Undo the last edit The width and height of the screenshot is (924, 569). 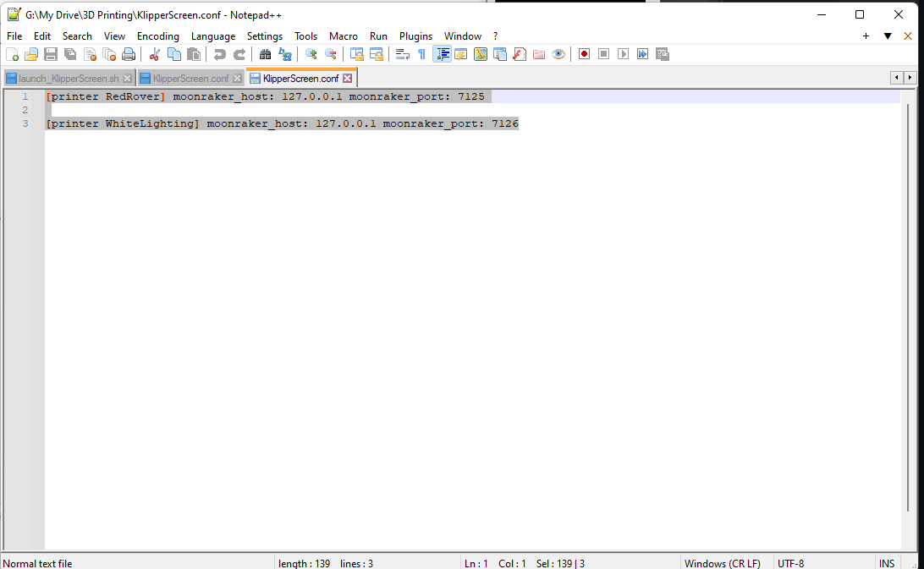[x=218, y=53]
